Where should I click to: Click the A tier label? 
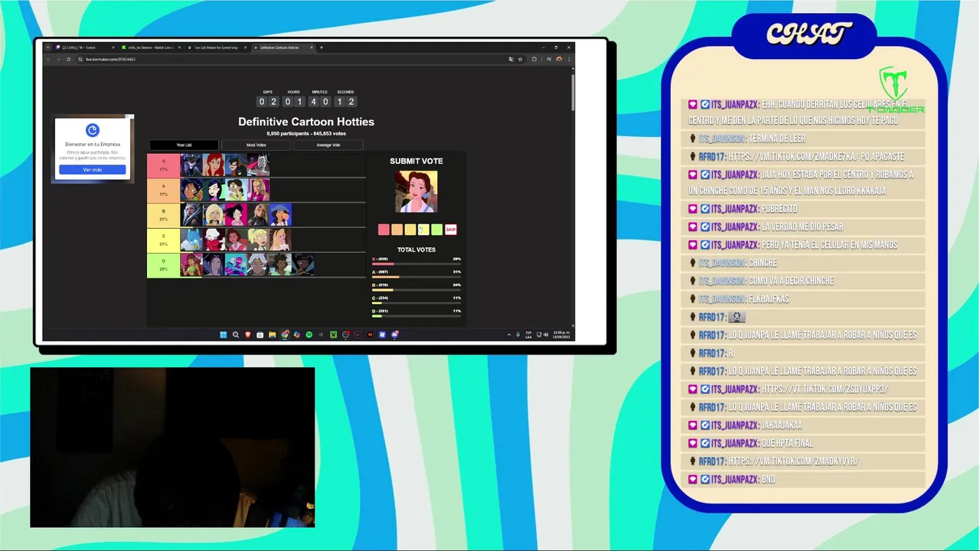[x=163, y=190]
